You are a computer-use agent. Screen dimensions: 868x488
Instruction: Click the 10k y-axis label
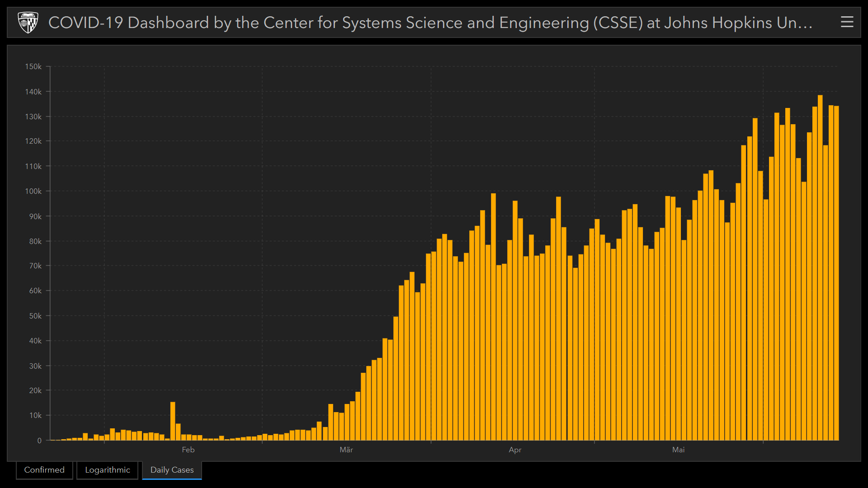click(x=35, y=415)
